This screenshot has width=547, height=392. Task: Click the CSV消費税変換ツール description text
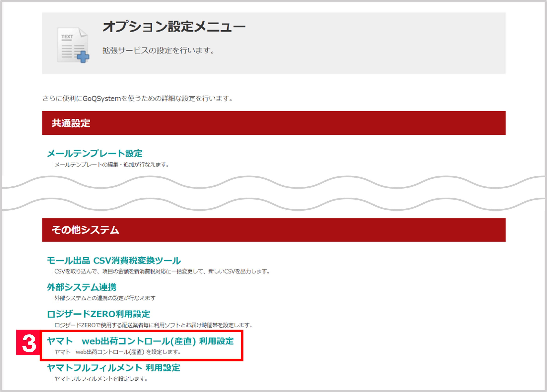pos(162,271)
